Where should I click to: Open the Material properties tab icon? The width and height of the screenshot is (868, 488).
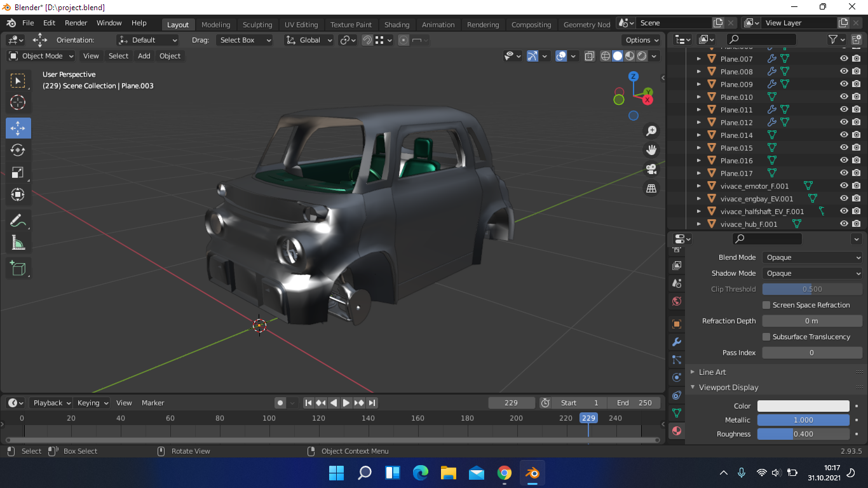[677, 430]
